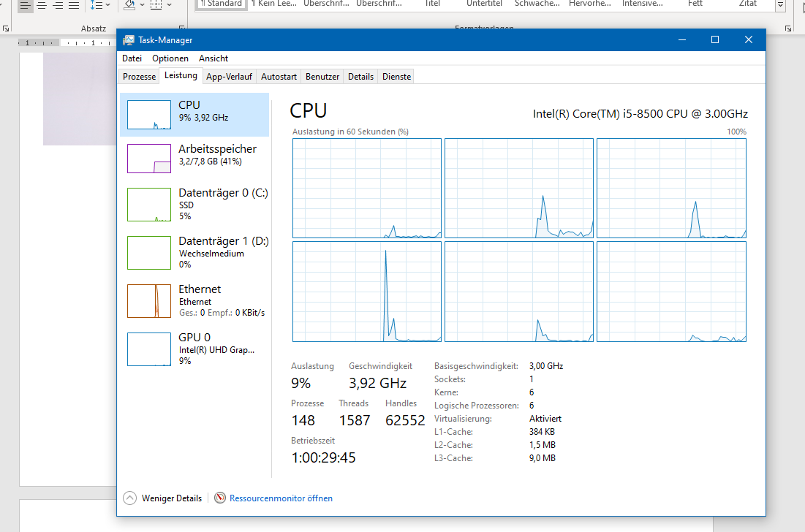Click the Threads count 1587
This screenshot has width=805, height=532.
354,420
